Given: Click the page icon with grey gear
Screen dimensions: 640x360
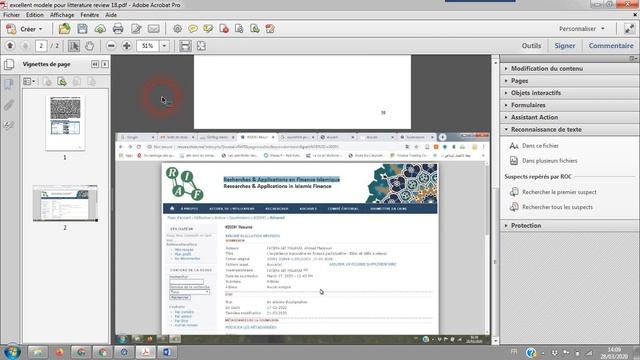Looking at the screenshot, I should pyautogui.click(x=239, y=29).
